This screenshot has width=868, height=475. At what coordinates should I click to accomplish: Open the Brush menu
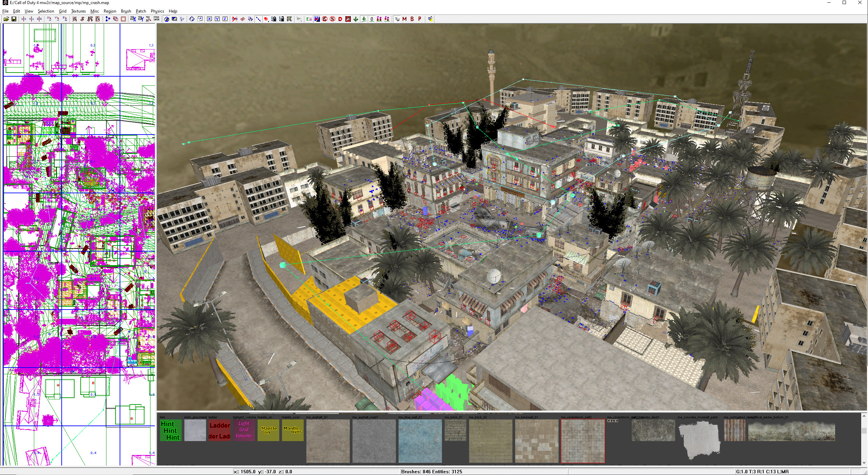(126, 11)
